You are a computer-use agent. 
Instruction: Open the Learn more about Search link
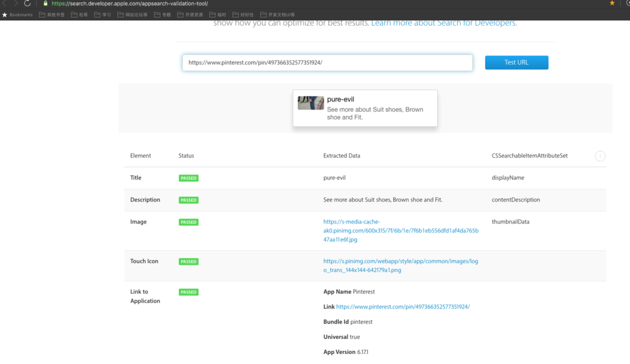pyautogui.click(x=444, y=23)
